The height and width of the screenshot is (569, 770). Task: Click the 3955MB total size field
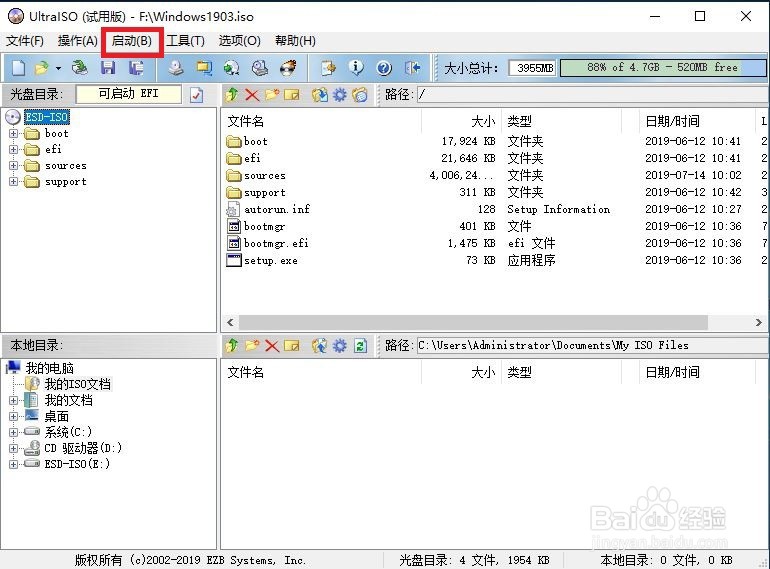pos(533,68)
